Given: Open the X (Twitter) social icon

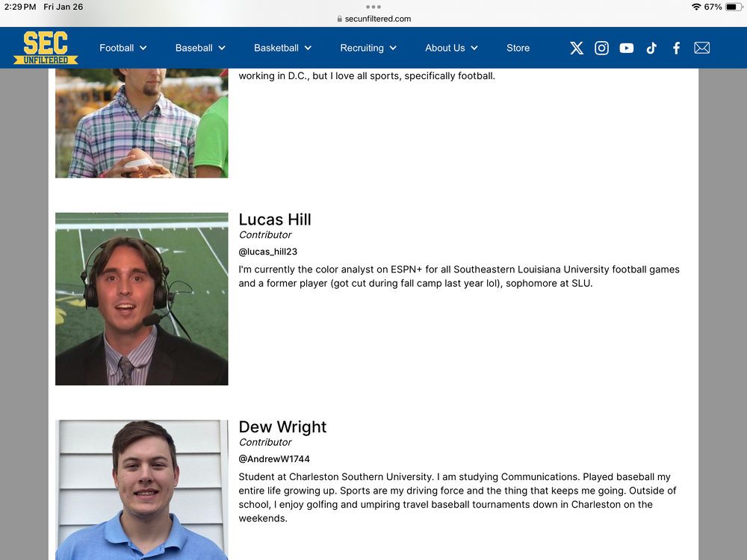Looking at the screenshot, I should pyautogui.click(x=577, y=48).
